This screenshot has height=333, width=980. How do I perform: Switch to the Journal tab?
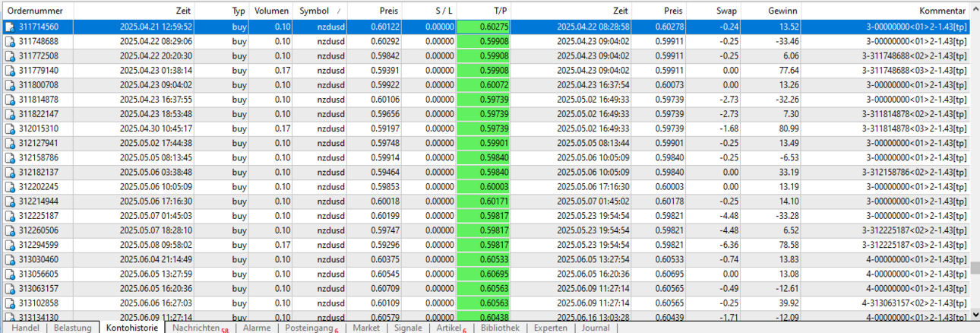click(596, 328)
